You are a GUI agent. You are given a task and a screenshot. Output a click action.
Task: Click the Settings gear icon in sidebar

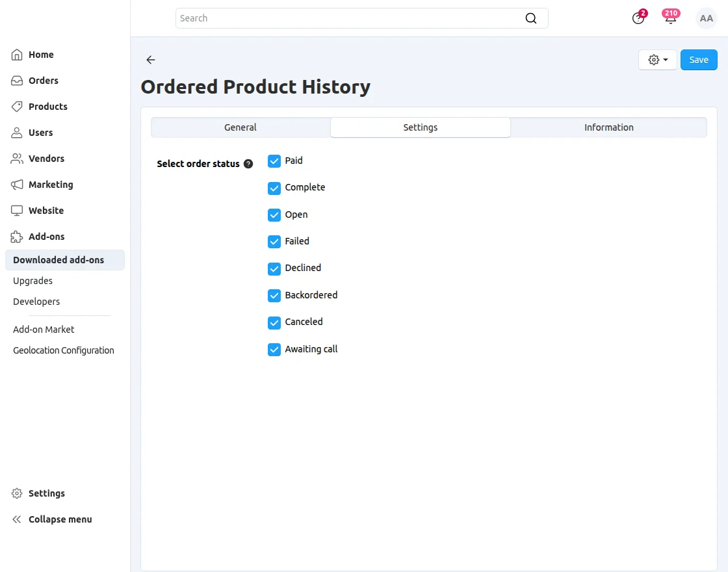[x=17, y=493]
